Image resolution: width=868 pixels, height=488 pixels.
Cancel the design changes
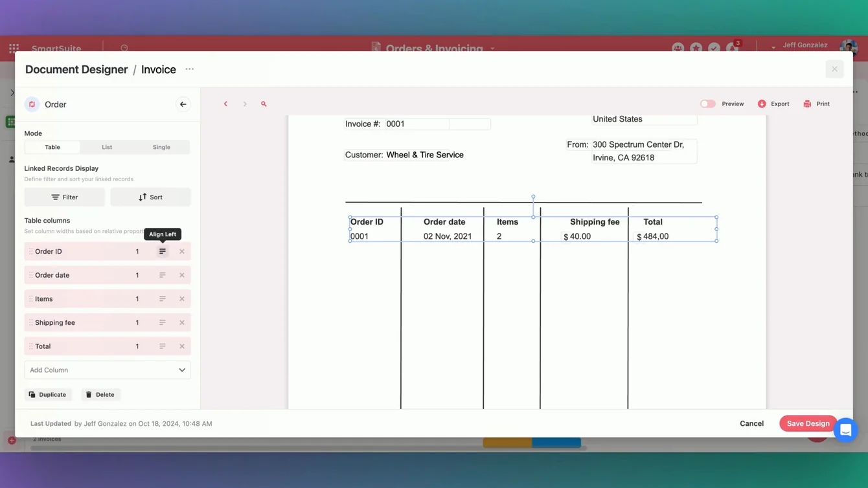pyautogui.click(x=751, y=423)
